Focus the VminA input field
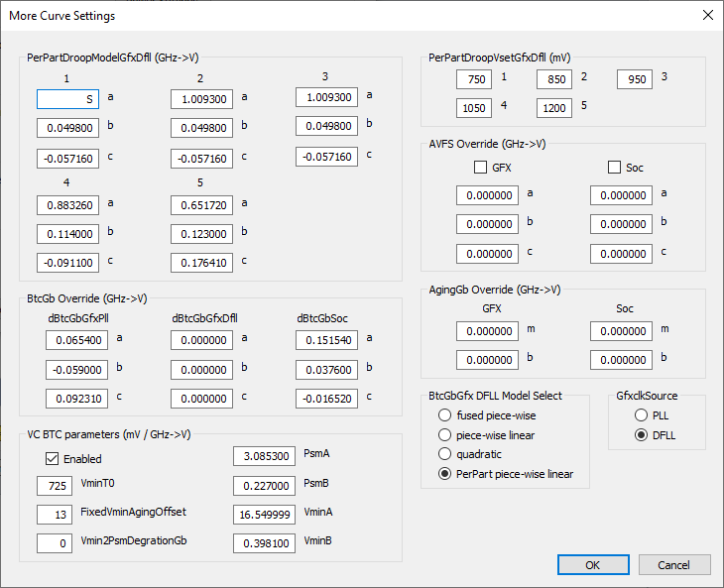This screenshot has width=724, height=588. [265, 515]
